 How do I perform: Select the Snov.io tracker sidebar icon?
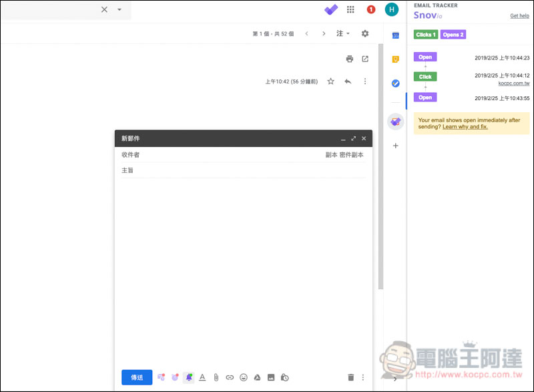395,122
